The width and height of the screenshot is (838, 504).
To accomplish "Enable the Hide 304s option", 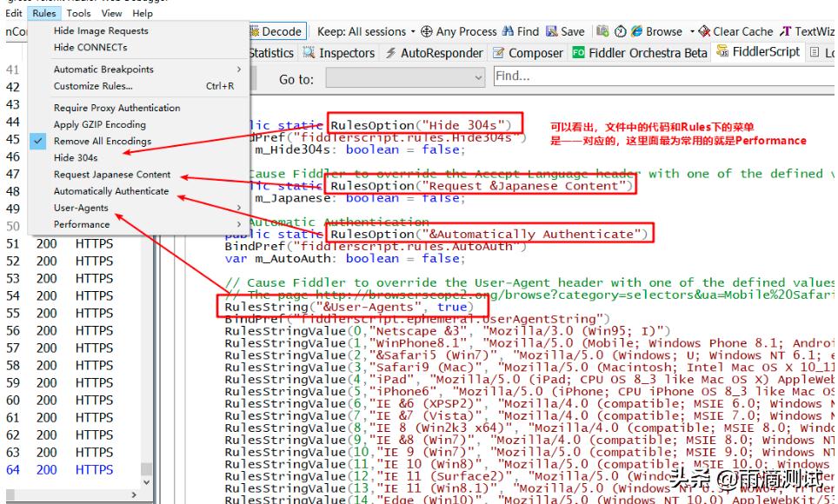I will (x=76, y=158).
